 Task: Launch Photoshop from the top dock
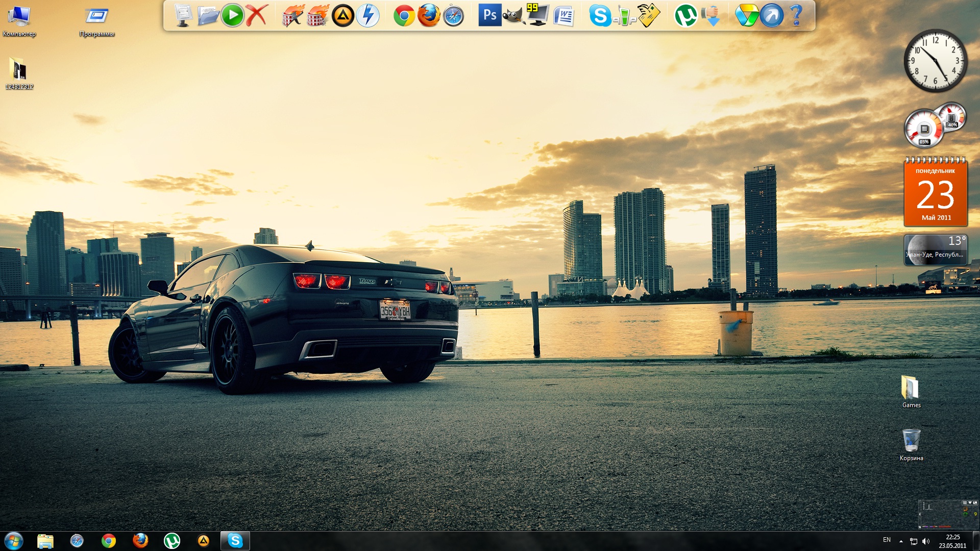pyautogui.click(x=489, y=15)
